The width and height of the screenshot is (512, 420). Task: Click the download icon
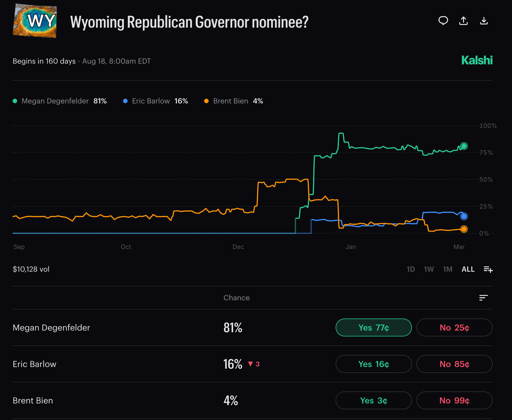coord(484,21)
